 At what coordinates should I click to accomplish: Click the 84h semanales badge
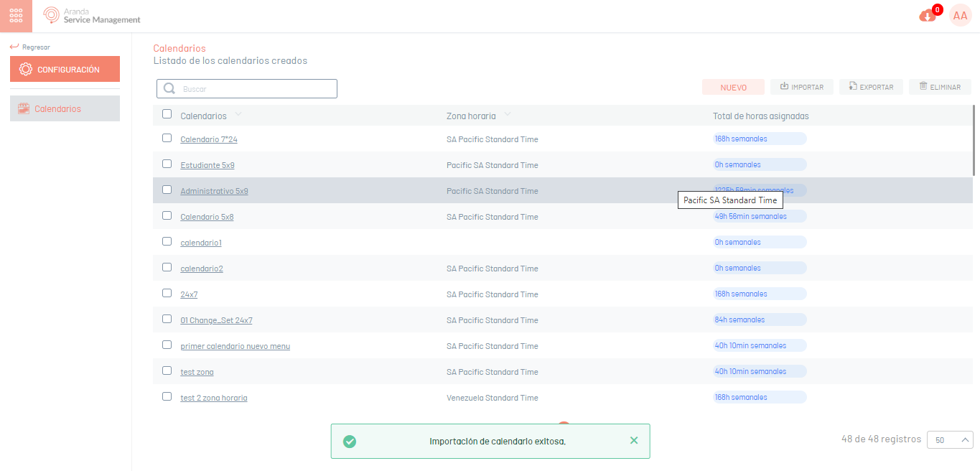click(x=760, y=320)
